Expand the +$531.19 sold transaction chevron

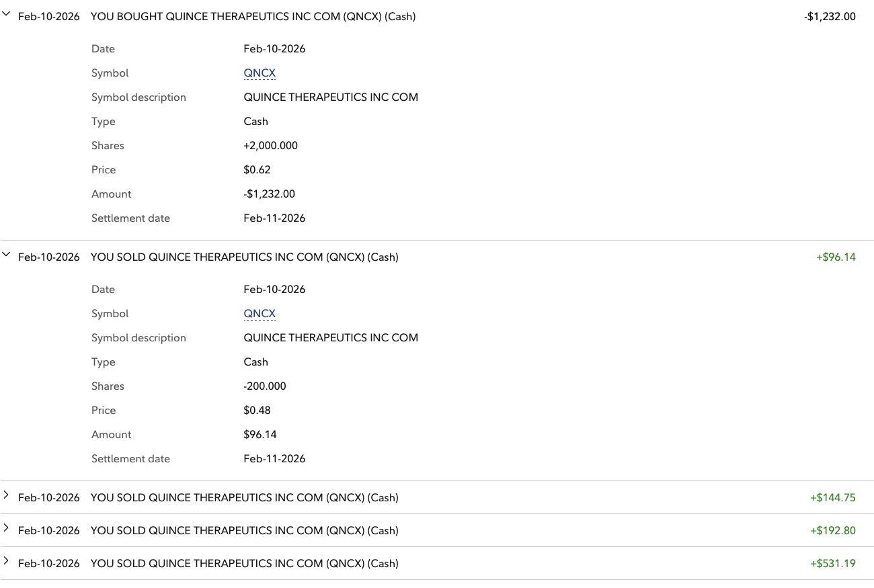[7, 561]
